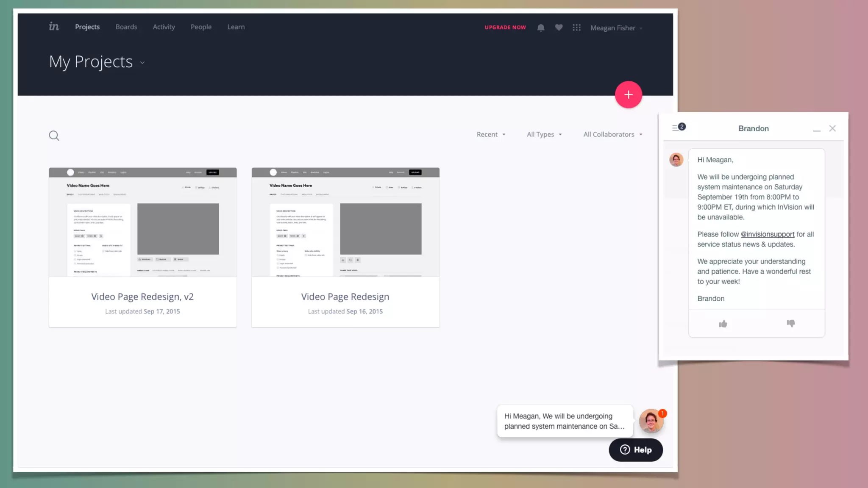The width and height of the screenshot is (868, 488).
Task: Click the heart icon in the header
Action: point(559,28)
